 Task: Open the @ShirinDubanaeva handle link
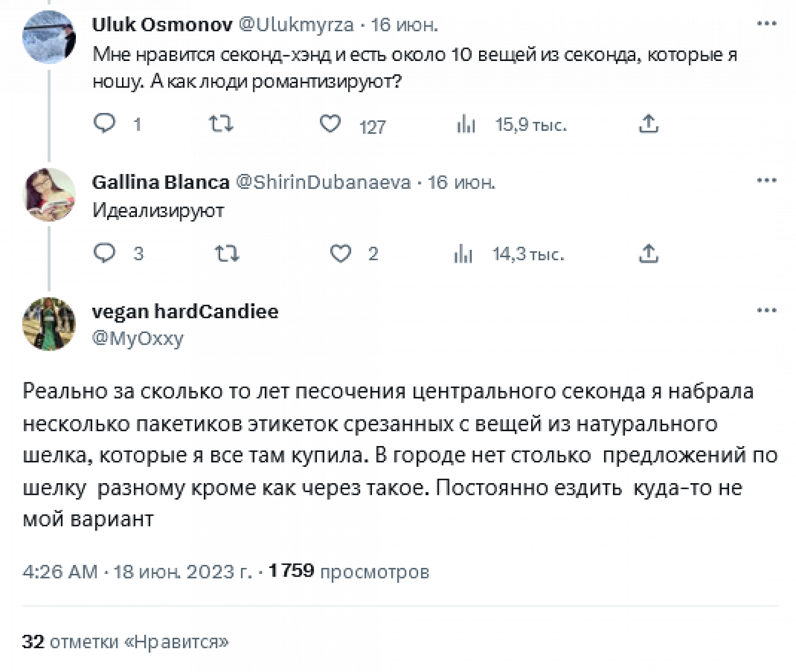coord(323,182)
